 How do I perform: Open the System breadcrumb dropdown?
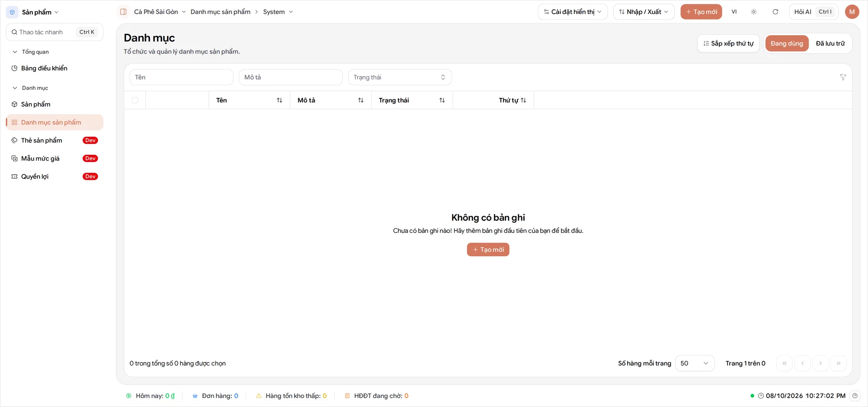coord(278,12)
